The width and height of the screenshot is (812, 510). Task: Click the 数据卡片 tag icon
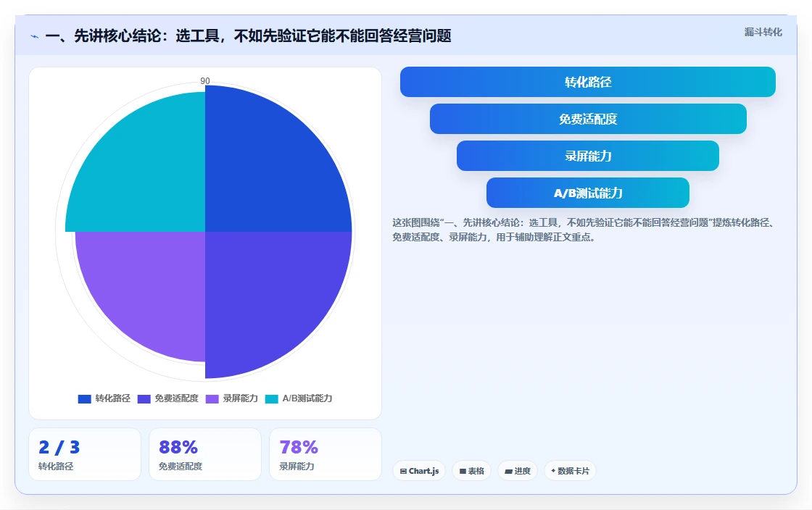(x=553, y=471)
